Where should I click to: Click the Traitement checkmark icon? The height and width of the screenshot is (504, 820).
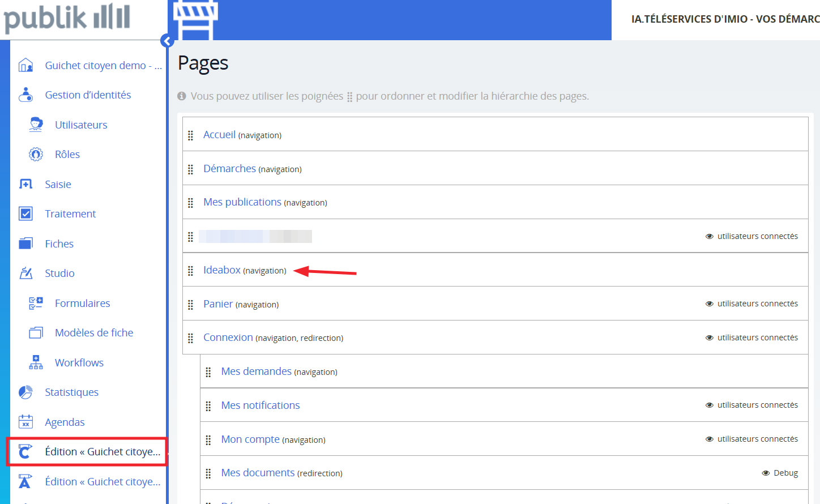(25, 213)
